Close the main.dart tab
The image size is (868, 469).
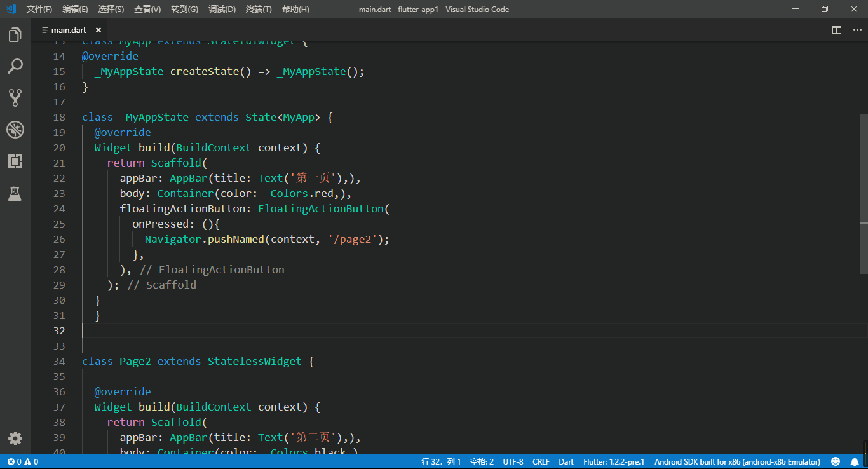pyautogui.click(x=98, y=30)
